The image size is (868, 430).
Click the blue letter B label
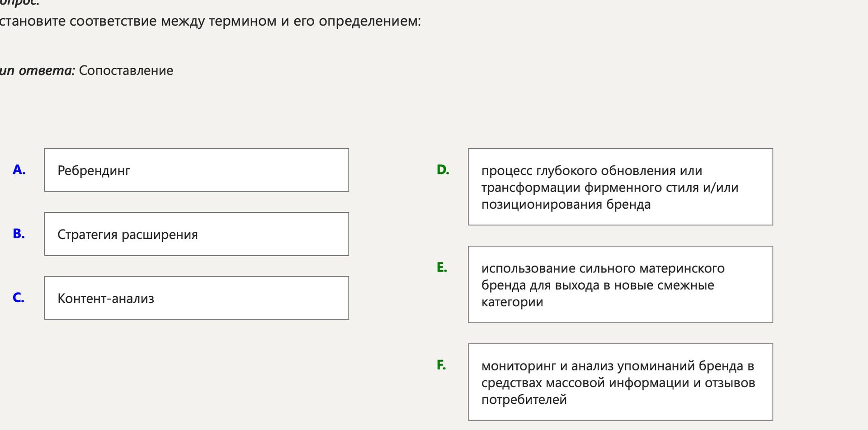click(19, 234)
